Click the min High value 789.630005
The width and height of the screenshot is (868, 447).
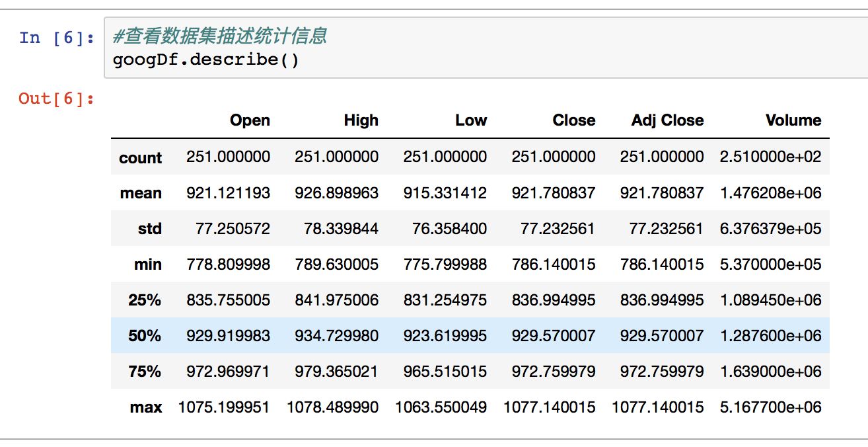tap(336, 264)
